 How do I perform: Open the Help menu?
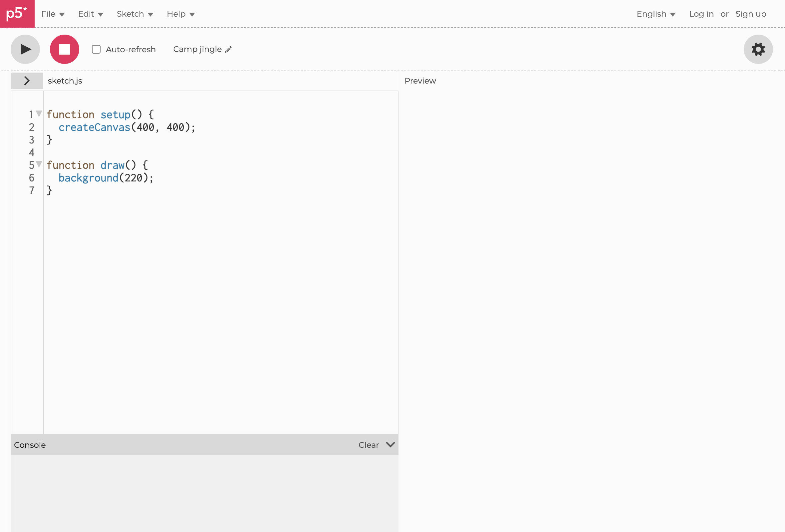click(181, 14)
